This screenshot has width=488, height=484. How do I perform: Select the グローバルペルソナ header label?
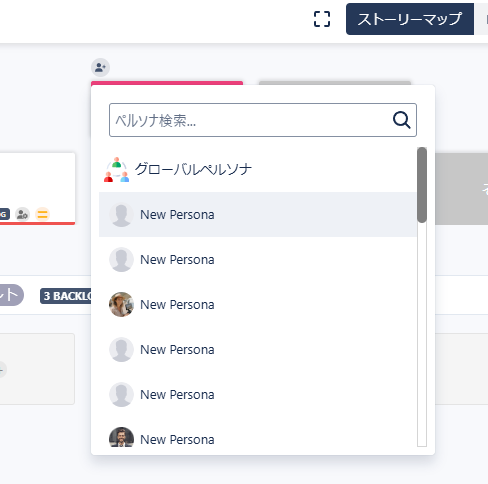coord(193,169)
